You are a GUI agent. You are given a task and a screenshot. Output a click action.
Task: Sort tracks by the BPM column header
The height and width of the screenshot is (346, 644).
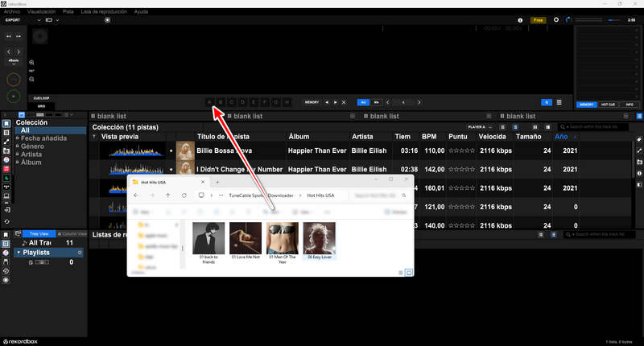tap(428, 137)
